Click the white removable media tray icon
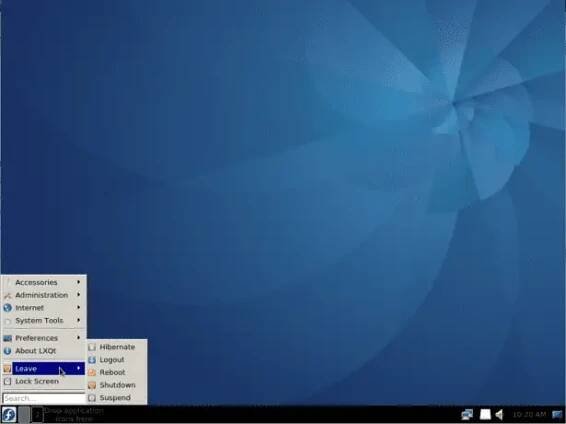This screenshot has width=566, height=424. point(485,415)
